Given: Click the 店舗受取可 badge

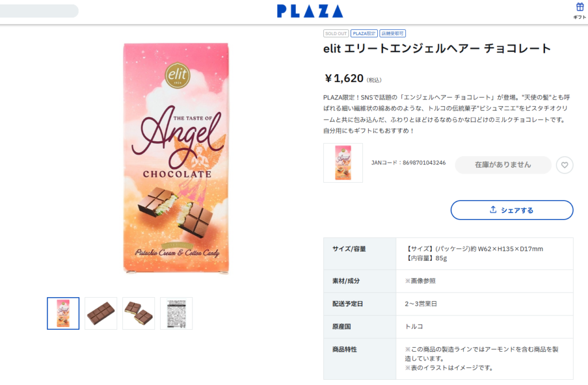Looking at the screenshot, I should coord(393,33).
